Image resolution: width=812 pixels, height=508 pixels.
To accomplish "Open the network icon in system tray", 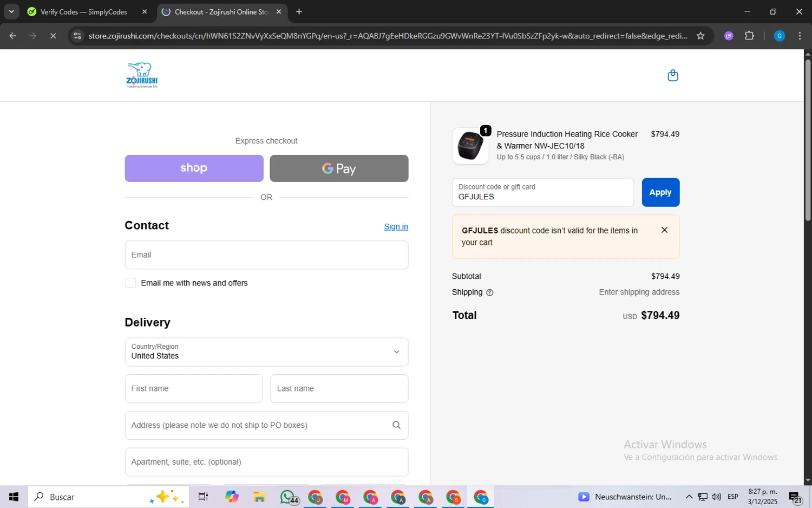I will [703, 497].
